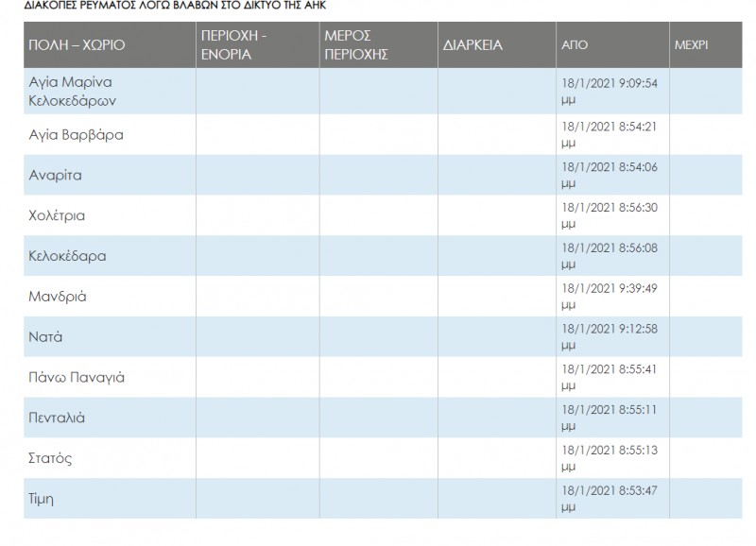Click the timestamp 18/1/2021 8:55:11 μμ
This screenshot has height=546, width=756.
point(610,418)
